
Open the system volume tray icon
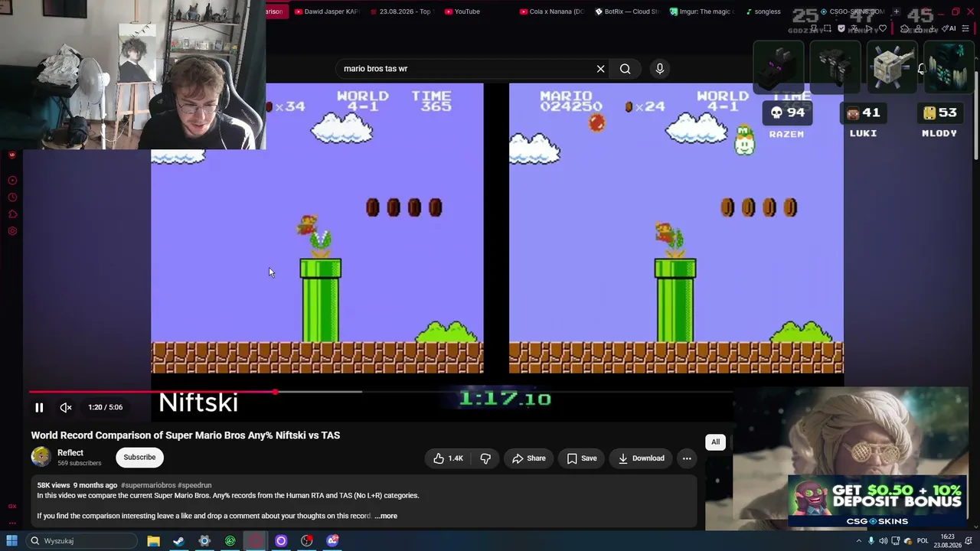[x=884, y=541]
